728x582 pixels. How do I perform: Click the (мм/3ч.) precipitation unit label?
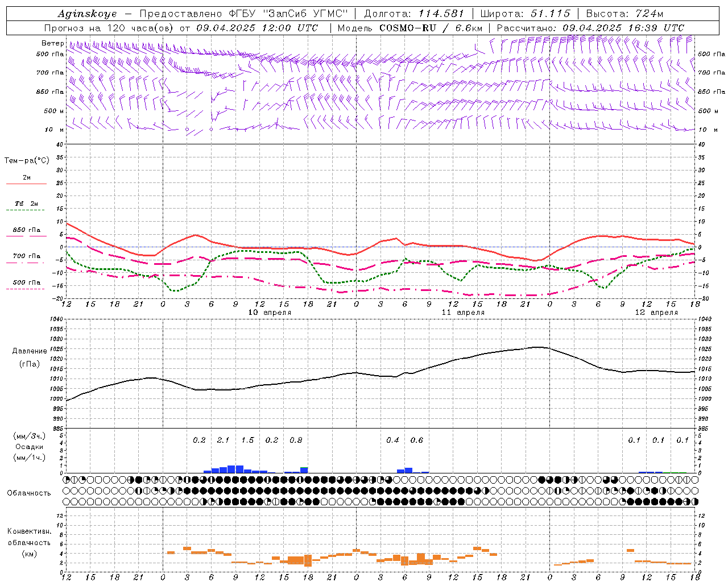tap(29, 436)
